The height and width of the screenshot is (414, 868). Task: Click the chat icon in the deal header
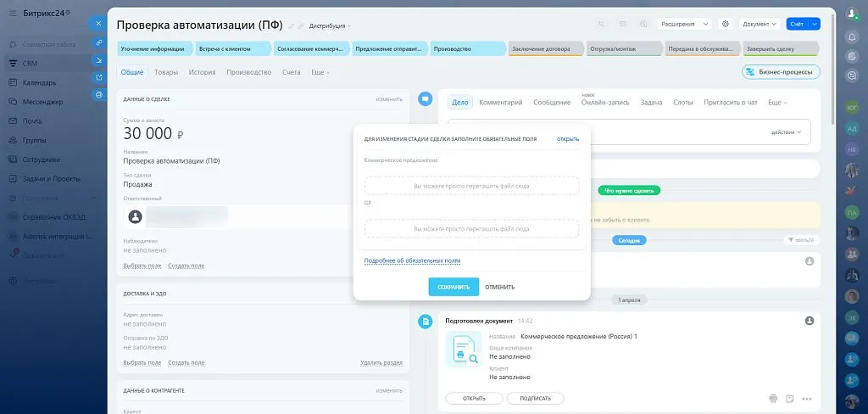tap(643, 24)
